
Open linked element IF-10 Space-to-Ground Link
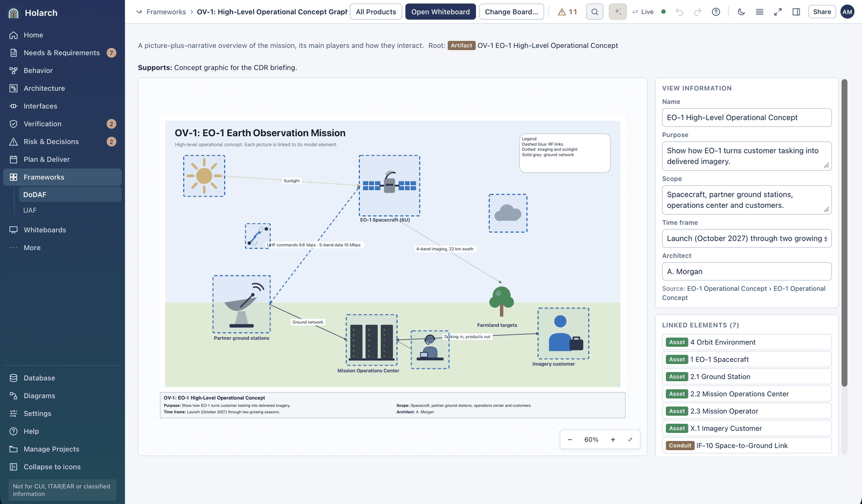(x=747, y=445)
